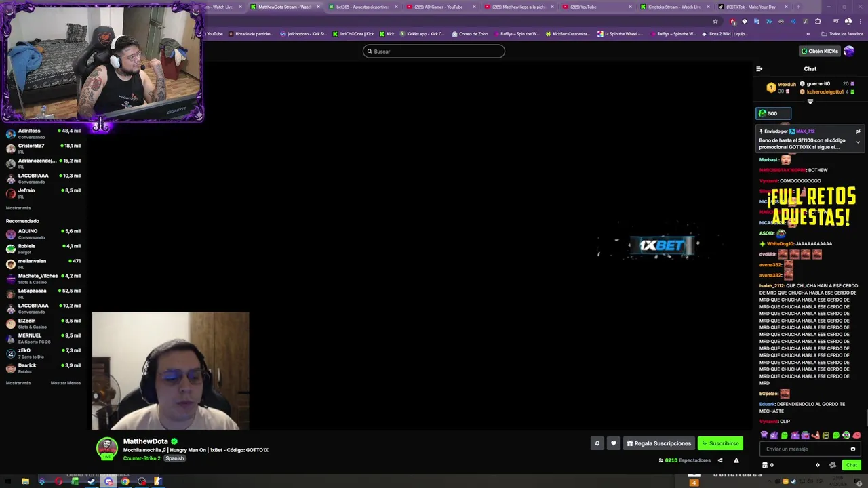Switch to MatthewDota Stream browser tab
Viewport: 868px width, 488px height.
[x=283, y=7]
